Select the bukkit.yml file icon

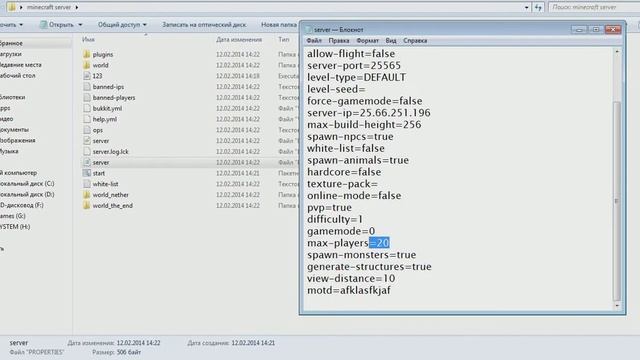(x=87, y=108)
